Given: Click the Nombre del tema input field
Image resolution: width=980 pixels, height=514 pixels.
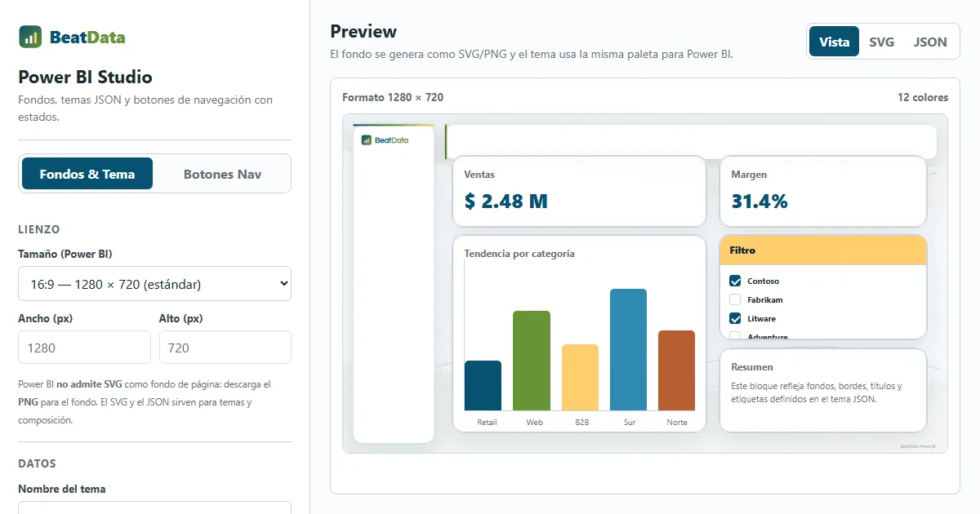Looking at the screenshot, I should (x=154, y=507).
